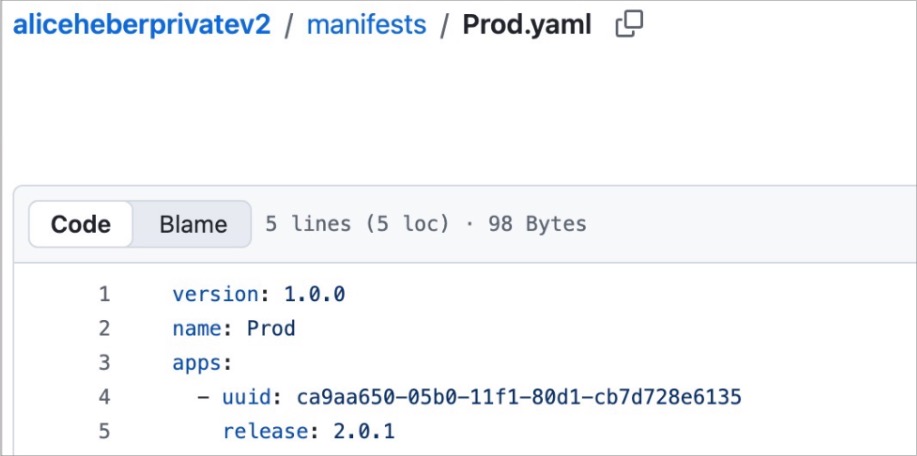The width and height of the screenshot is (917, 456).
Task: Select line number 2 in the gutter
Action: (x=104, y=328)
